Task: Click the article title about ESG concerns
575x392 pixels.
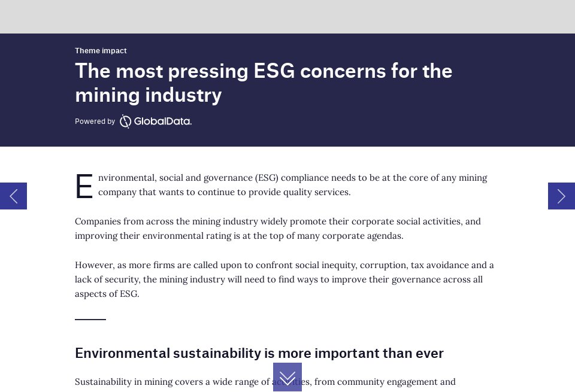Action: coord(264,83)
